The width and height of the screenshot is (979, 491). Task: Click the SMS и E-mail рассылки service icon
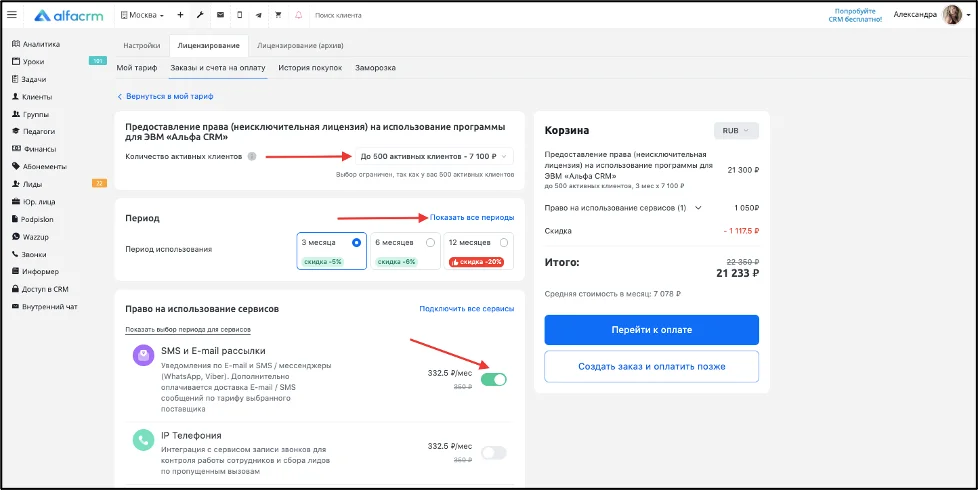(x=144, y=355)
